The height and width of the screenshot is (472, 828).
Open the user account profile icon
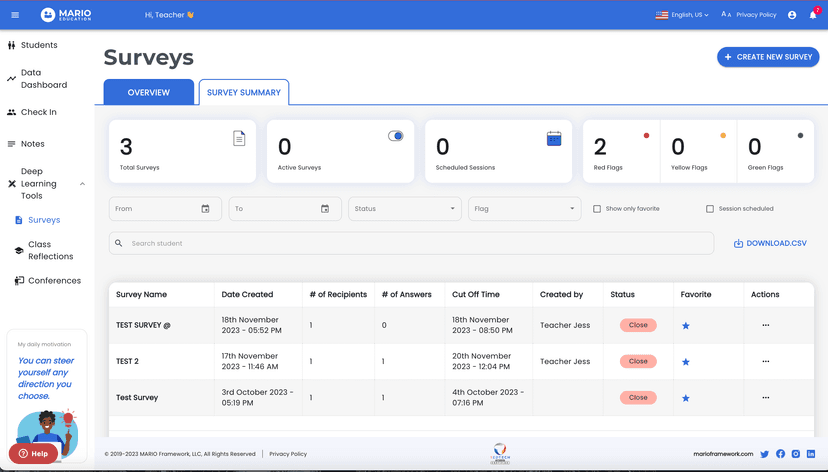coord(792,15)
